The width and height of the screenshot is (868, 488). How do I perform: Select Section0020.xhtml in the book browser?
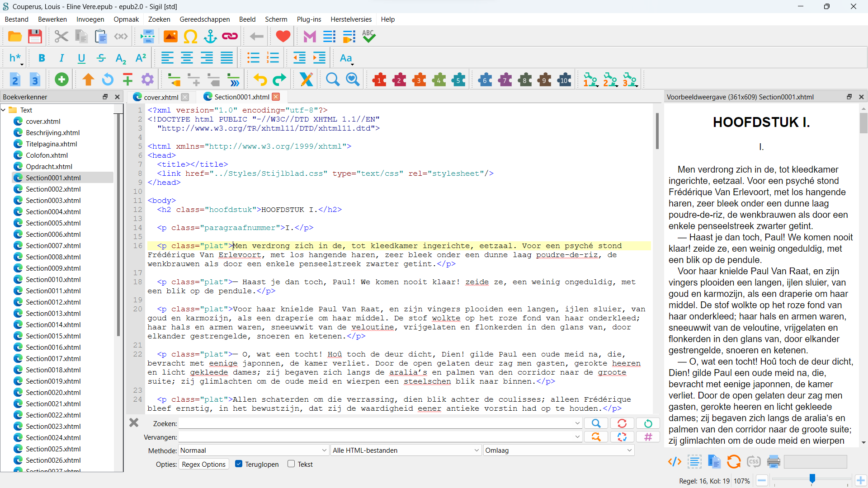53,393
